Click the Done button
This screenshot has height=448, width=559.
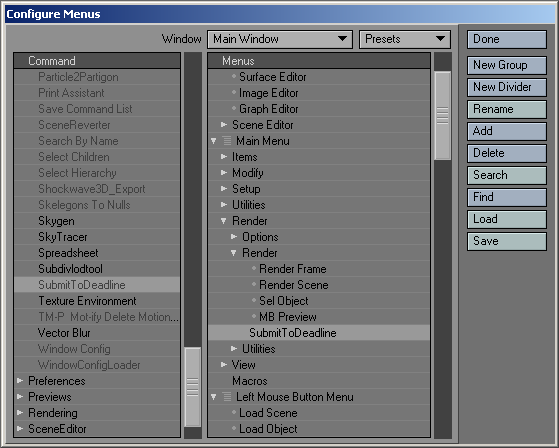507,39
